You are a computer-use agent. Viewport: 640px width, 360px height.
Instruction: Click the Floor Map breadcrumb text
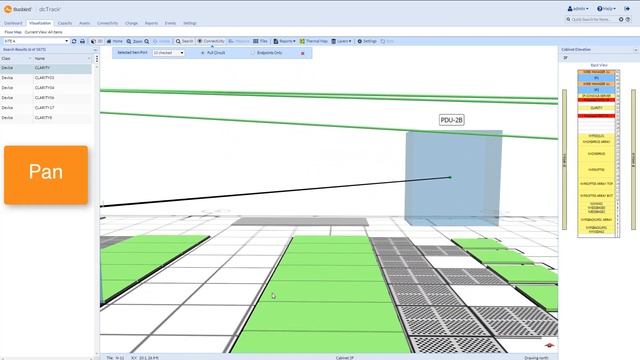click(13, 32)
